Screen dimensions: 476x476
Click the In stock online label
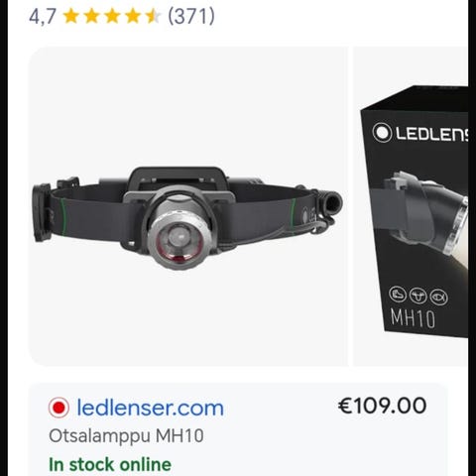110,464
